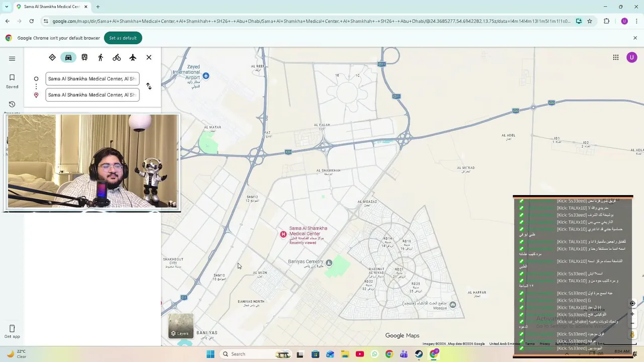Select the Driving travel mode
The width and height of the screenshot is (644, 362).
pos(68,57)
